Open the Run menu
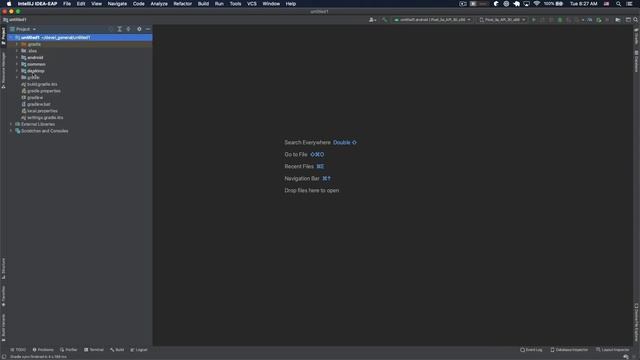The image size is (640, 360). click(219, 4)
